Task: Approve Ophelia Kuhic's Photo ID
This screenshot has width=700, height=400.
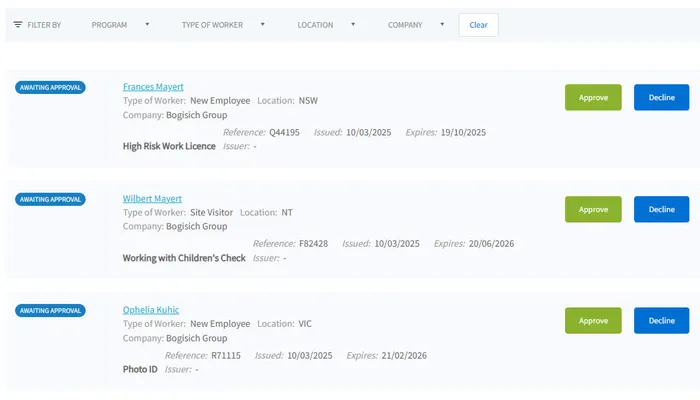Action: pos(593,321)
